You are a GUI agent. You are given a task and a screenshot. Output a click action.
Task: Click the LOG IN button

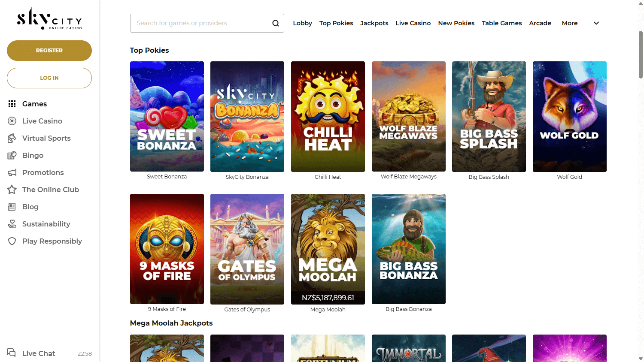click(x=49, y=78)
